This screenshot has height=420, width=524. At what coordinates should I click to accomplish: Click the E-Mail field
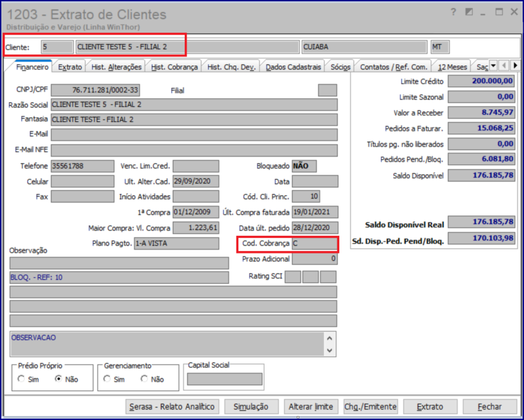click(x=194, y=134)
